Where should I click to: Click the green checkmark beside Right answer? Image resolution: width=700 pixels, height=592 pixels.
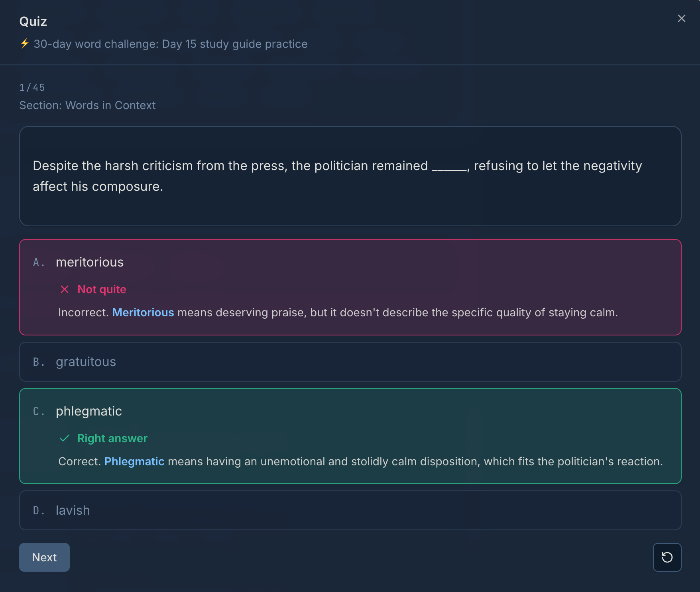tap(65, 438)
